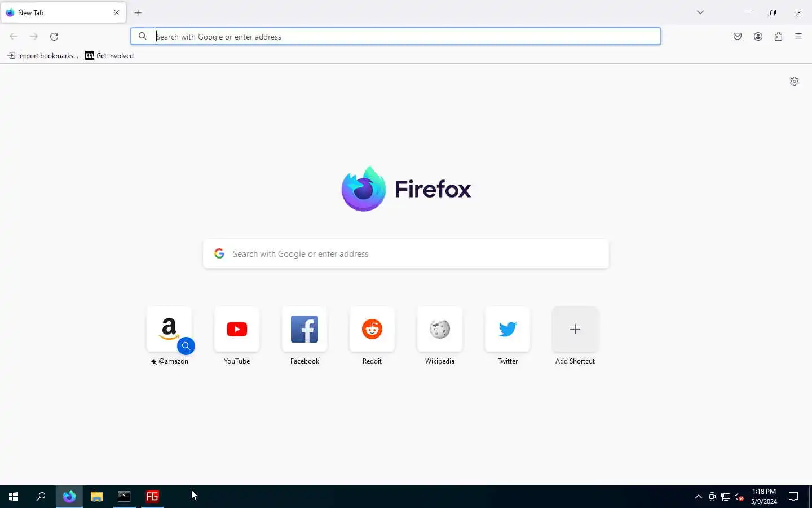812x508 pixels.
Task: Open the Firefox account icon
Action: [758, 37]
